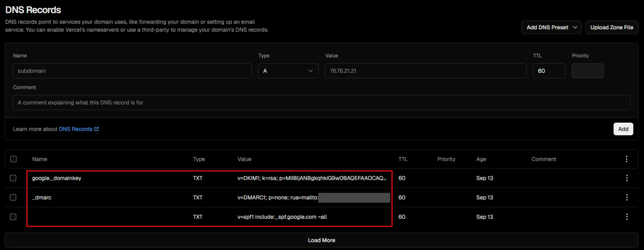Expand the Add DNS Preset dropdown
Screen dimensions: 644x250
552,28
